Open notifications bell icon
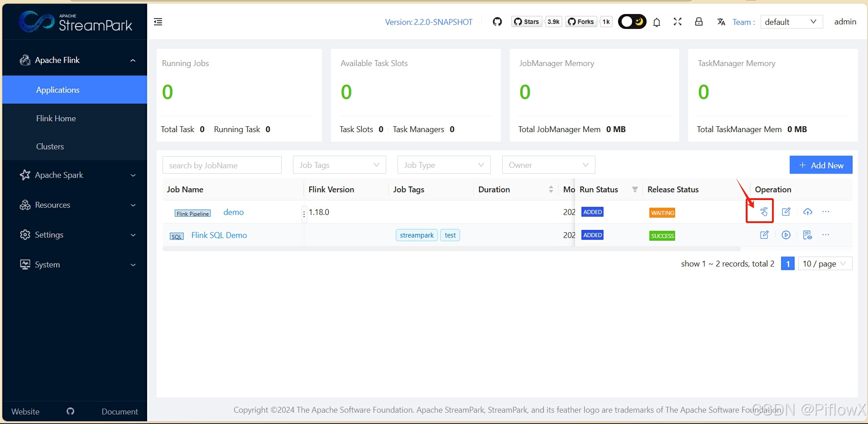The width and height of the screenshot is (868, 424). 657,22
